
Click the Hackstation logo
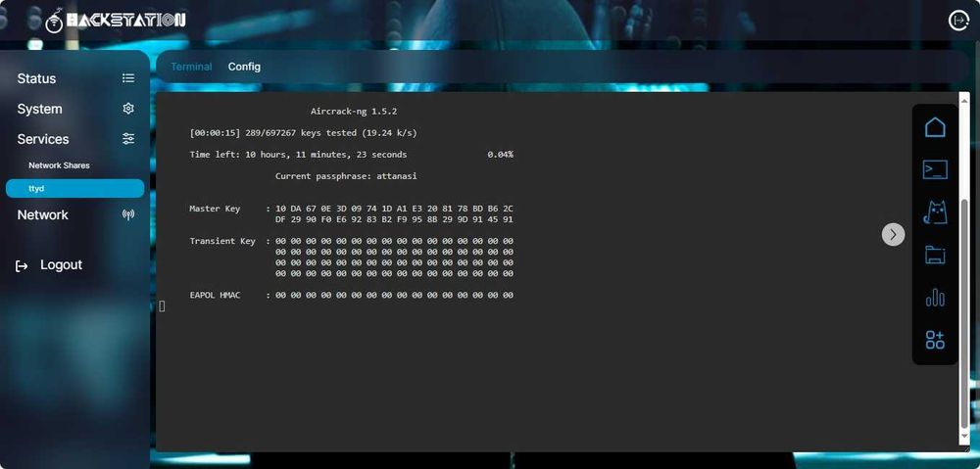click(116, 21)
